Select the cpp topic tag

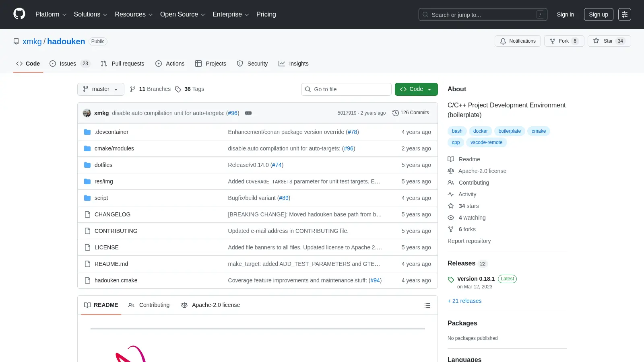click(x=456, y=142)
